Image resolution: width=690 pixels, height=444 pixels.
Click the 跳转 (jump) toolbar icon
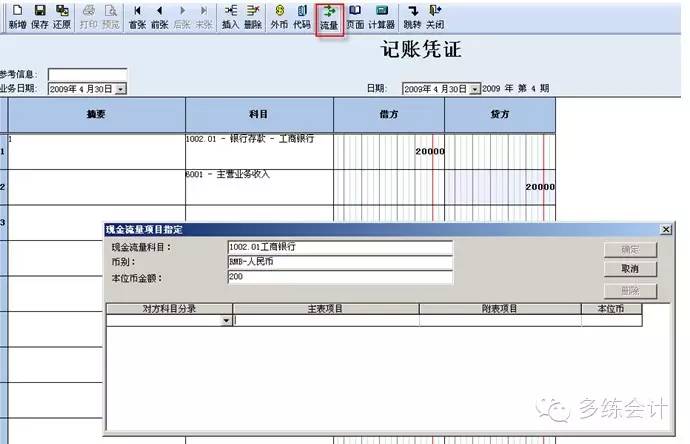tap(412, 17)
